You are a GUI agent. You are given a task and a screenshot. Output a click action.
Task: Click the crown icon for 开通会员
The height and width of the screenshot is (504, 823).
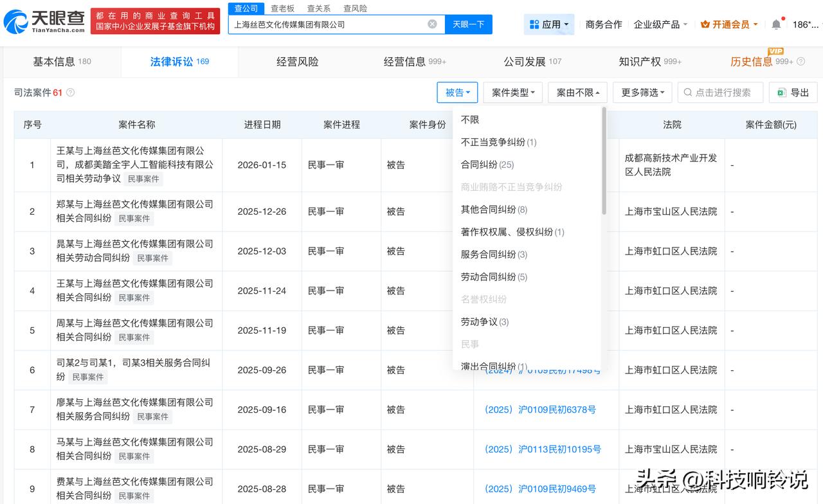pos(705,24)
